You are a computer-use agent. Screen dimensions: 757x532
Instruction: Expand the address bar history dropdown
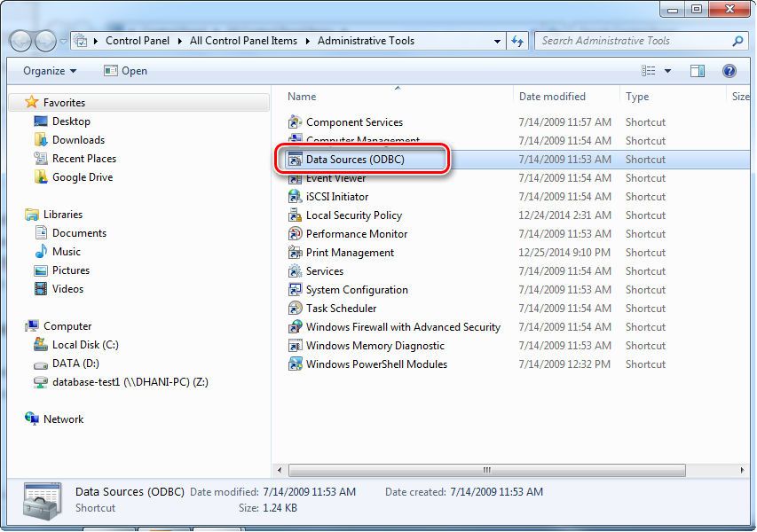[x=498, y=41]
